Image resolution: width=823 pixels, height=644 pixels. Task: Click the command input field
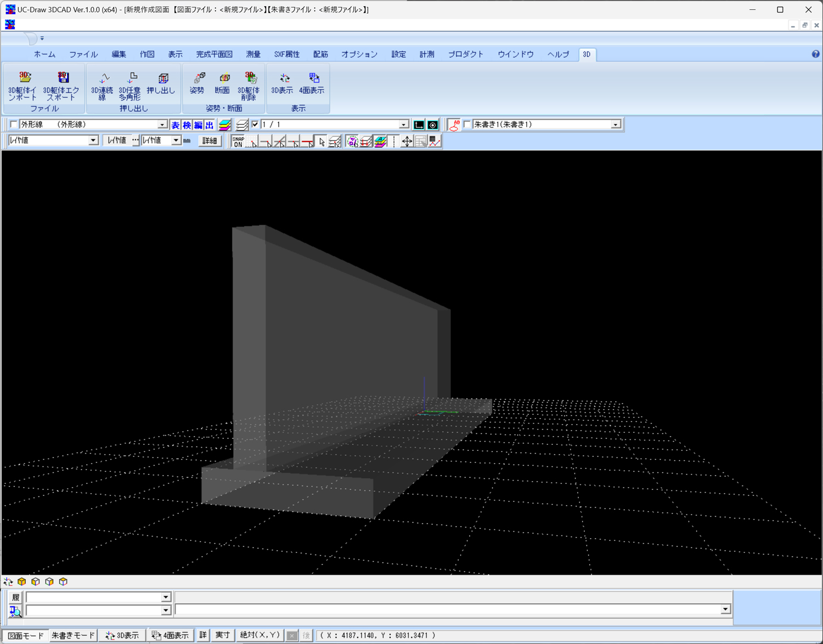pos(449,609)
